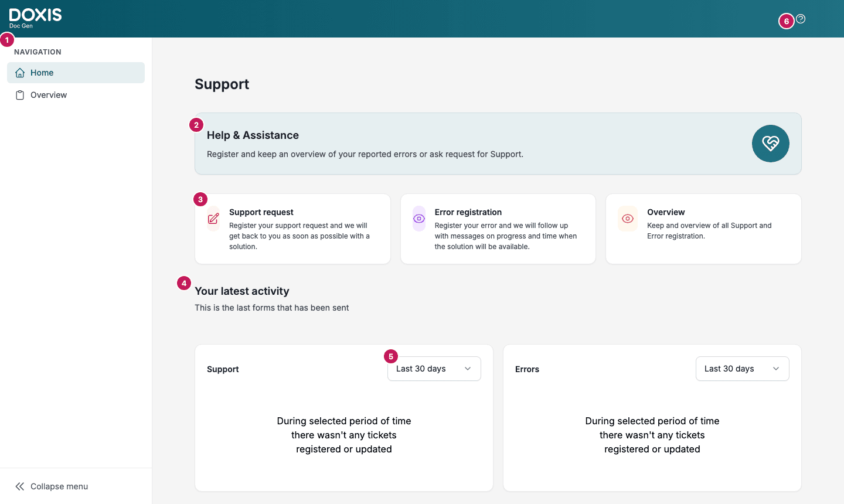Open the Errors period dropdown Last 30 days

pos(743,369)
